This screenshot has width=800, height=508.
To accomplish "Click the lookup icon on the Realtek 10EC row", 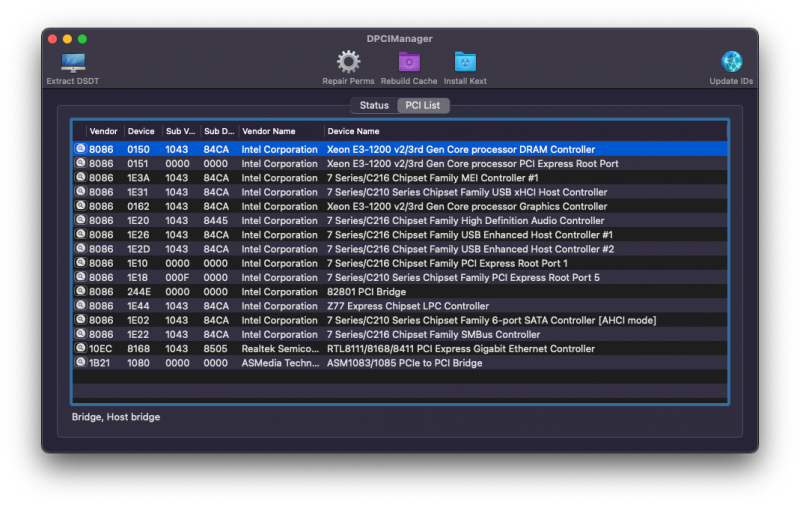I will tap(81, 348).
